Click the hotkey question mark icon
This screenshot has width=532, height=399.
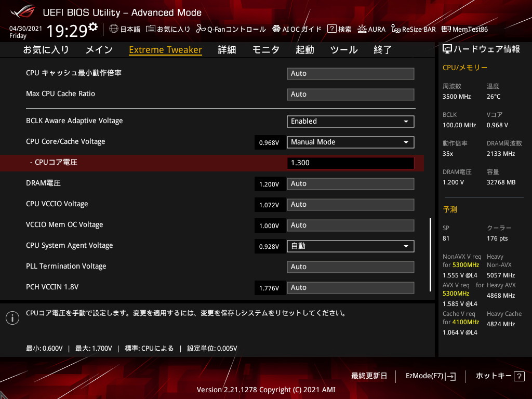point(519,376)
